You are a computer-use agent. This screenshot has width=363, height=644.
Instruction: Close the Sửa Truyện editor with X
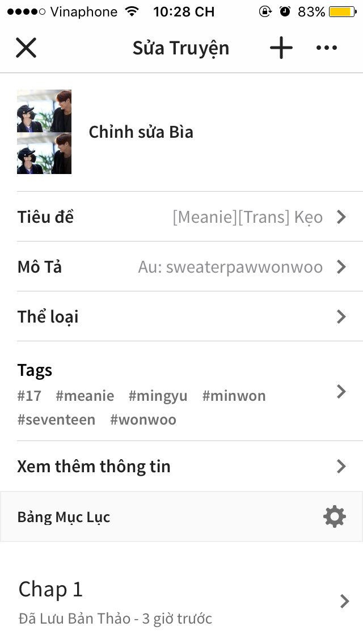pyautogui.click(x=26, y=48)
